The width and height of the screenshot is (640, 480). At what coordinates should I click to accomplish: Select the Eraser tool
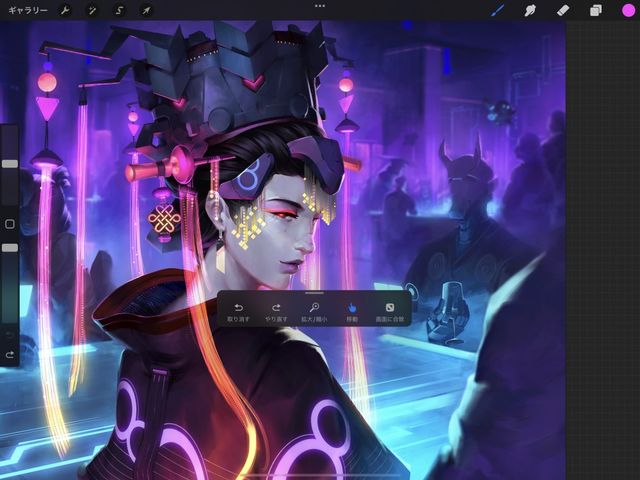click(x=563, y=10)
